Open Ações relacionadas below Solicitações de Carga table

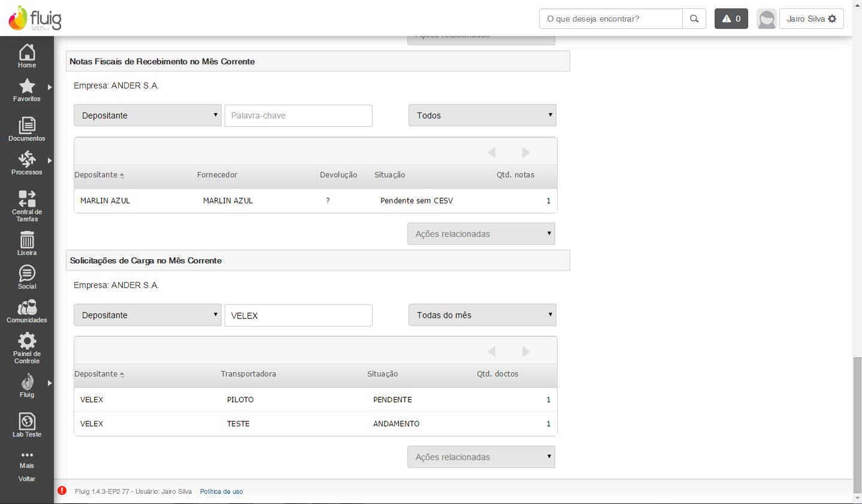(x=481, y=457)
